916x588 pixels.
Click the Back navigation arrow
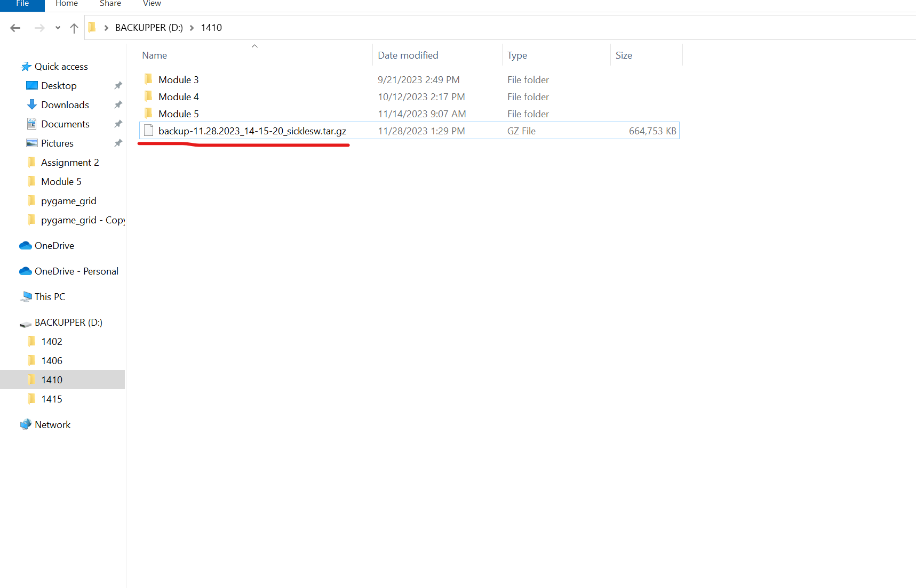click(15, 28)
